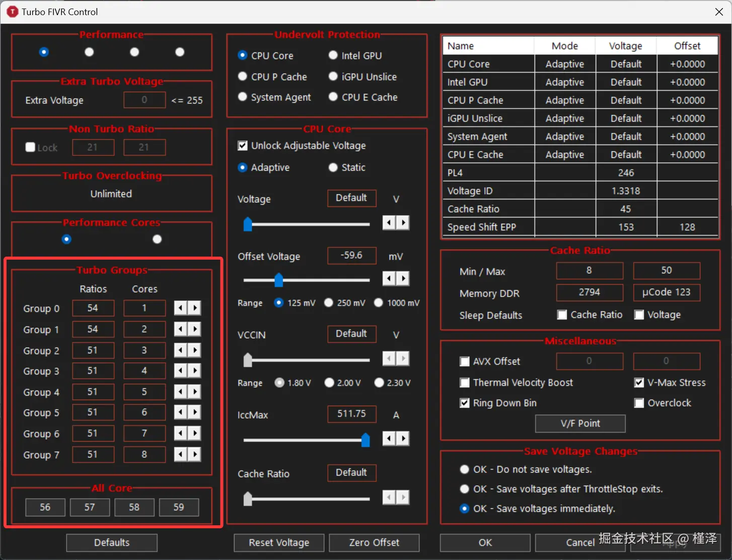
Task: Click Reset Voltage button
Action: tap(279, 542)
